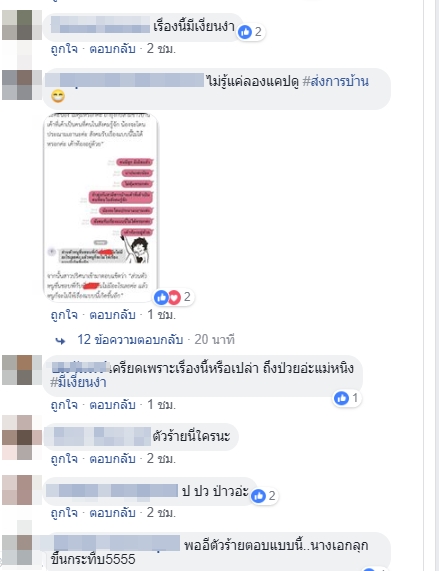439x571 pixels.
Task: Click avatar beside ตัวร้ายนี่ใครนะ comment
Action: coord(22,437)
